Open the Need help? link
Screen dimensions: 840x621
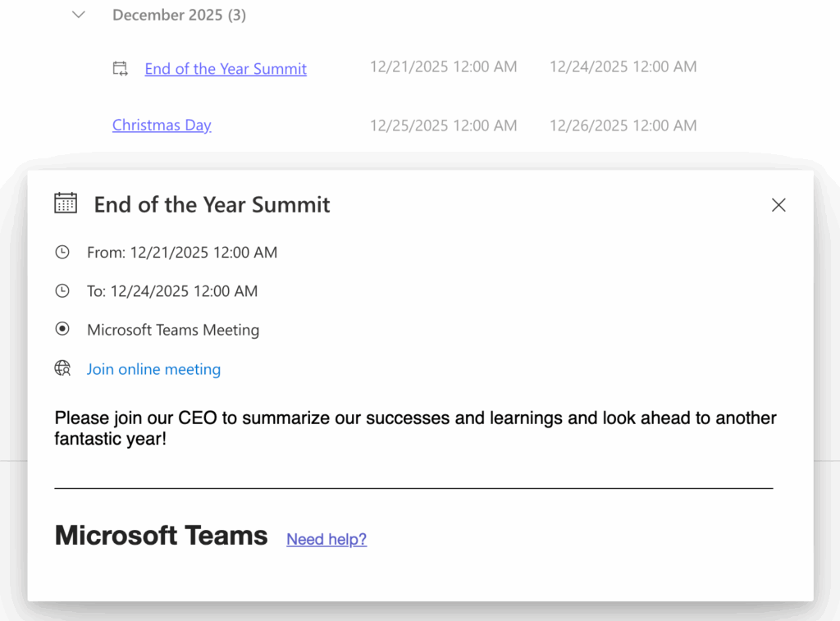(326, 539)
